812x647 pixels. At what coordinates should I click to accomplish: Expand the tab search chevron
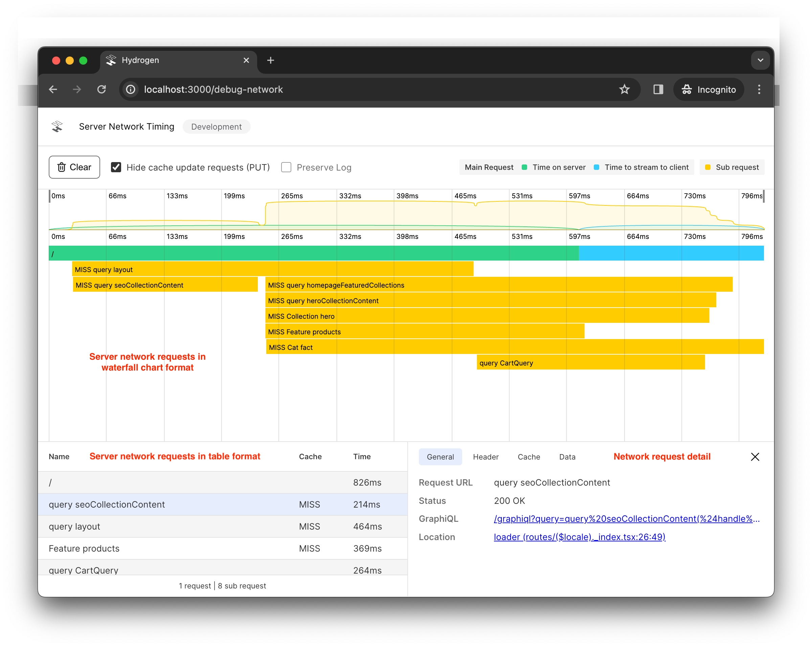(x=760, y=60)
